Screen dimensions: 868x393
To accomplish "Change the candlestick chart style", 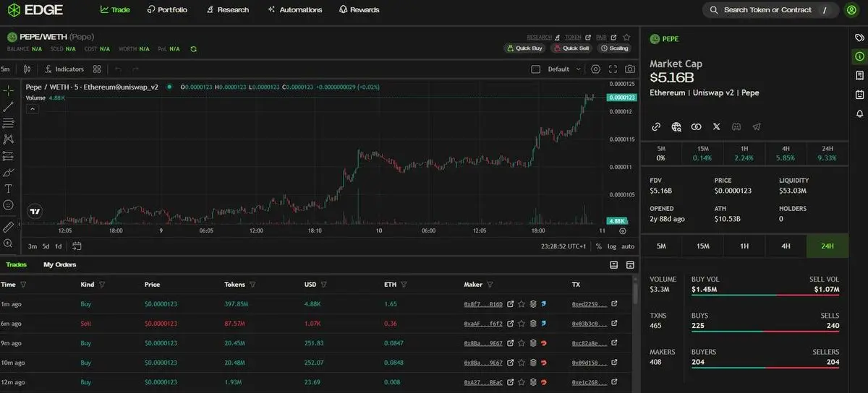I will click(27, 69).
